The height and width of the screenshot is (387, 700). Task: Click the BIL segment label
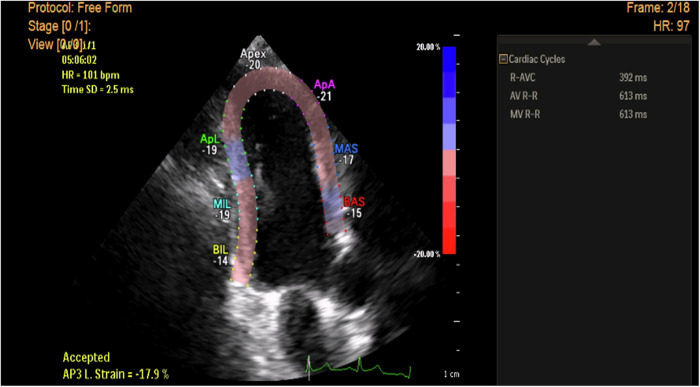pyautogui.click(x=221, y=250)
